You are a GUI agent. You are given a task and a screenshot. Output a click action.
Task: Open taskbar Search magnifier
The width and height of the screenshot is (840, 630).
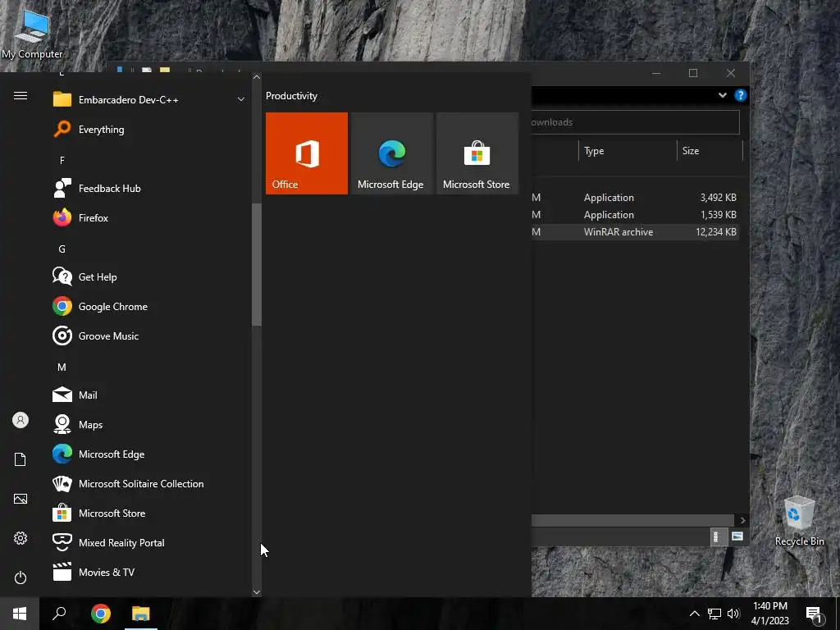59,614
